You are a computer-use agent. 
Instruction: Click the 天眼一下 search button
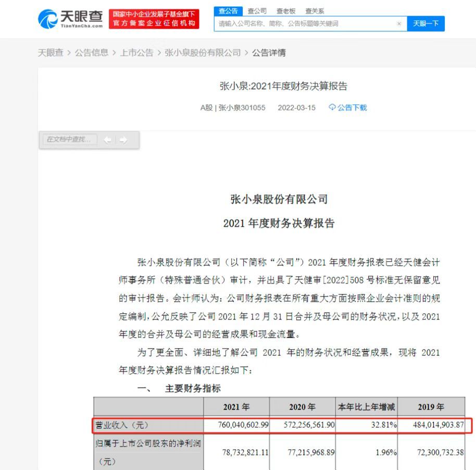point(425,23)
